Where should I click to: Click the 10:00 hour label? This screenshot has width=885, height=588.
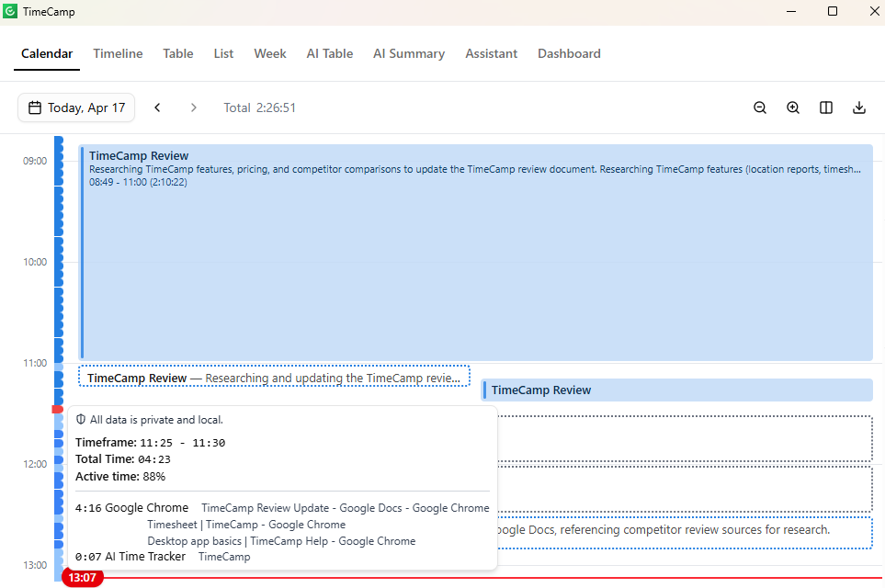click(35, 262)
